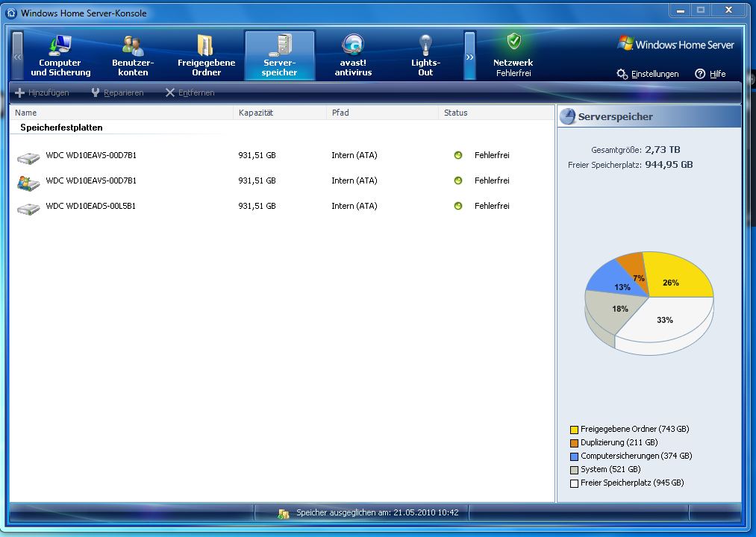This screenshot has width=756, height=537.
Task: Open the Hilfe help link
Action: pos(710,74)
